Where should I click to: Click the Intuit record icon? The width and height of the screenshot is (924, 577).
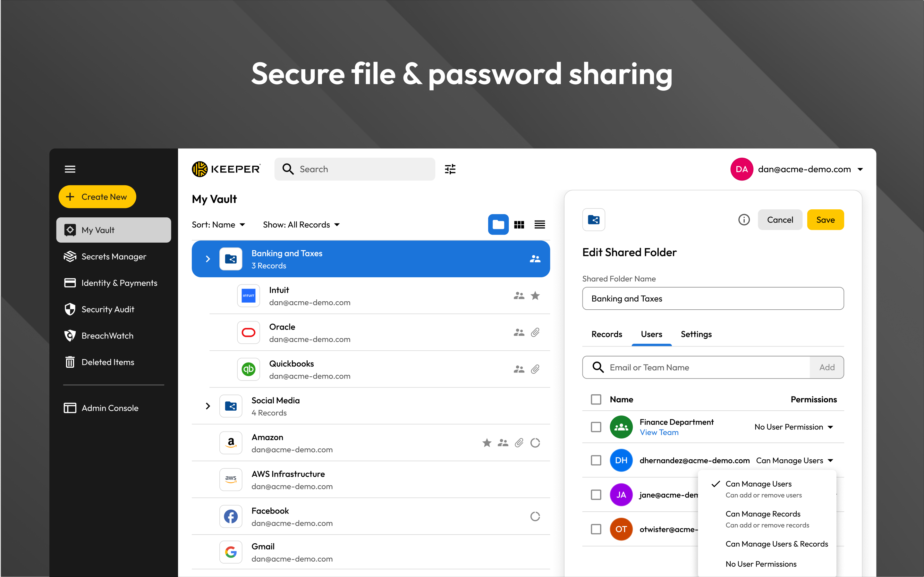(x=249, y=296)
